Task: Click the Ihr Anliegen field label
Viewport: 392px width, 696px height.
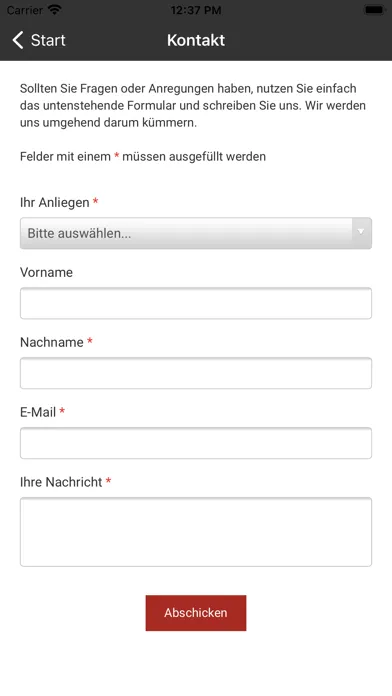Action: click(55, 202)
